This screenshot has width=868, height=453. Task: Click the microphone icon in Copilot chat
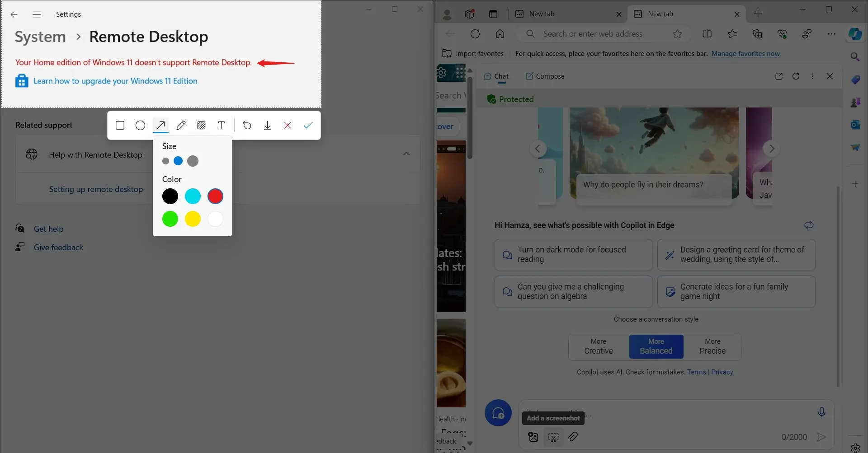821,411
